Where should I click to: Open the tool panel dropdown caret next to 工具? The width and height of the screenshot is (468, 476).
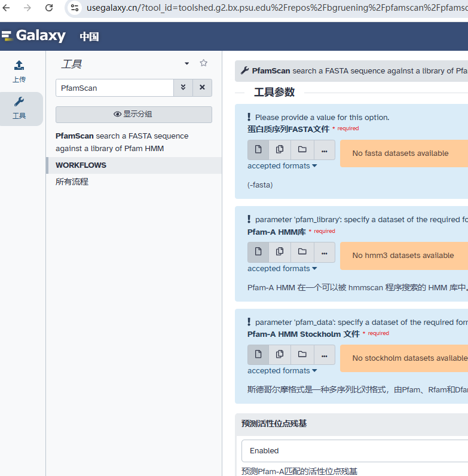tap(186, 63)
